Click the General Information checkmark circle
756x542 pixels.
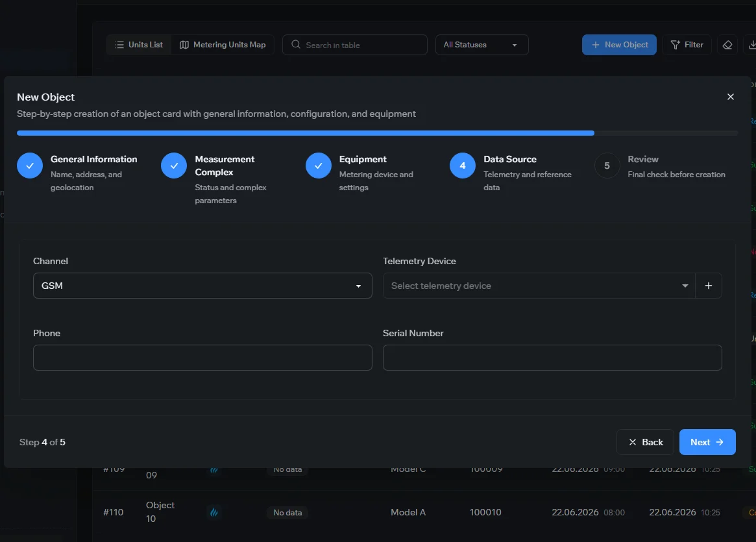coord(30,166)
